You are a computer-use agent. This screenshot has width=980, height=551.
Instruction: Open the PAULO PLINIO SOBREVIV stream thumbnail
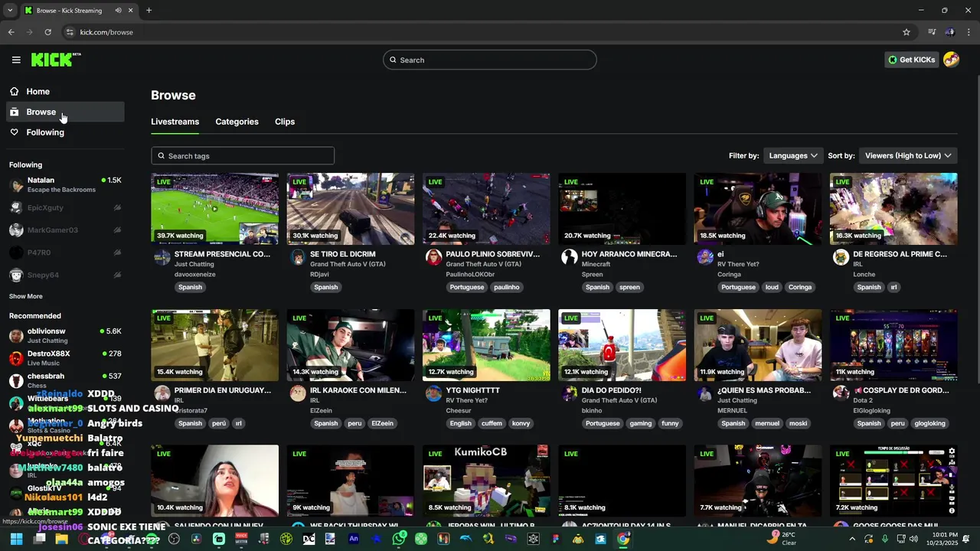(x=486, y=209)
